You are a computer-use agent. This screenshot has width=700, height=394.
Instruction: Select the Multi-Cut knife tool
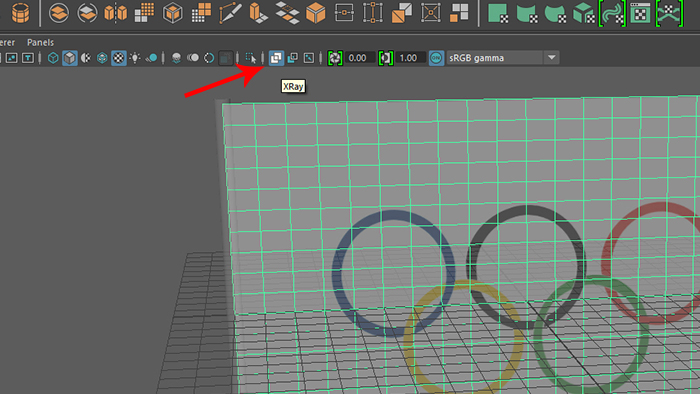coord(230,13)
